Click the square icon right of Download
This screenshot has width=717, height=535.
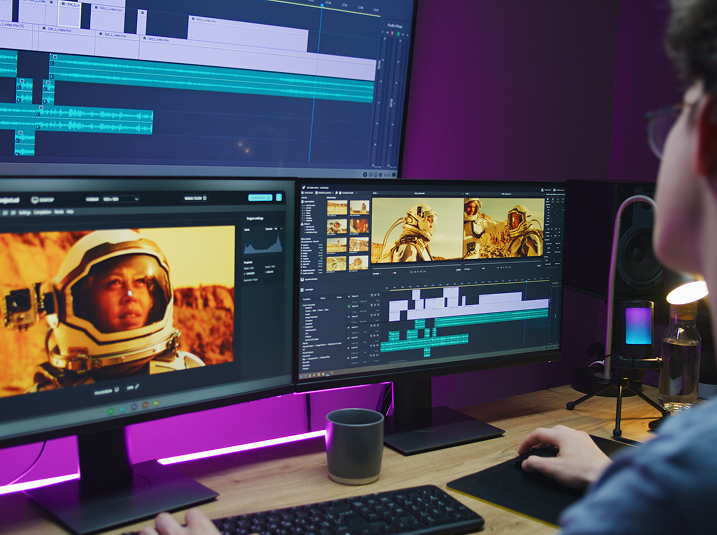tap(279, 198)
